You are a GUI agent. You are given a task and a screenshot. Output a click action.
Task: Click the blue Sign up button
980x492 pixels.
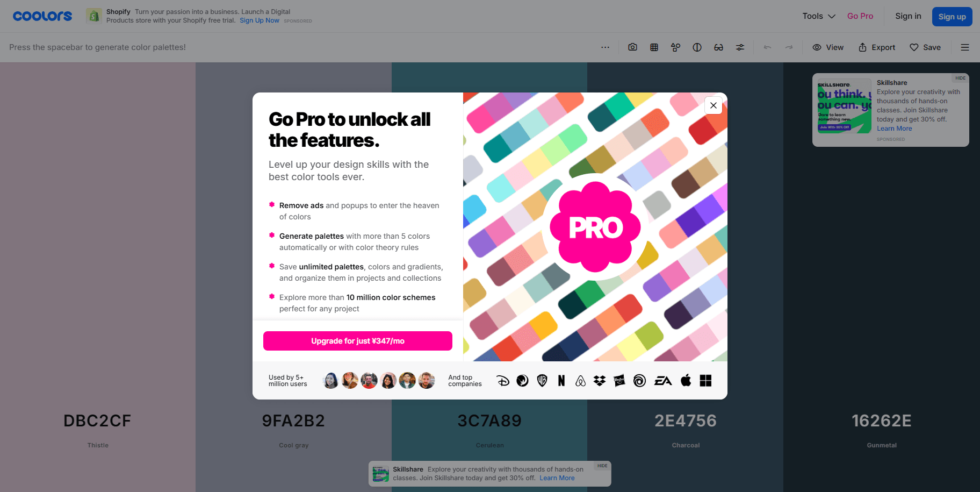(x=952, y=17)
